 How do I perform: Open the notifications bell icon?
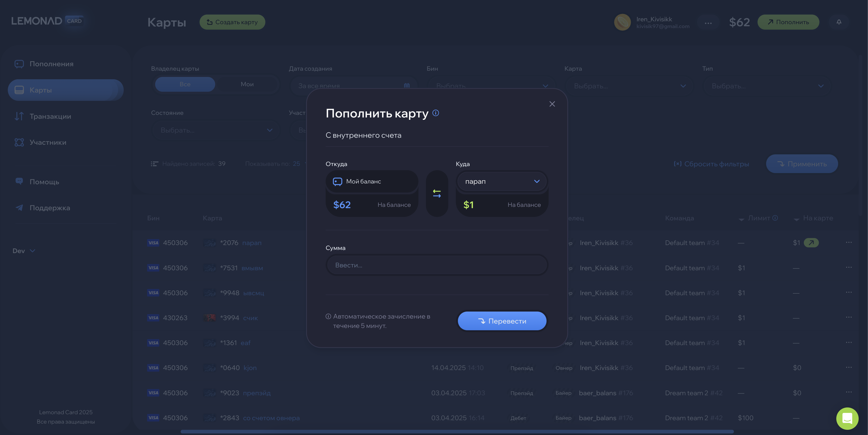839,22
